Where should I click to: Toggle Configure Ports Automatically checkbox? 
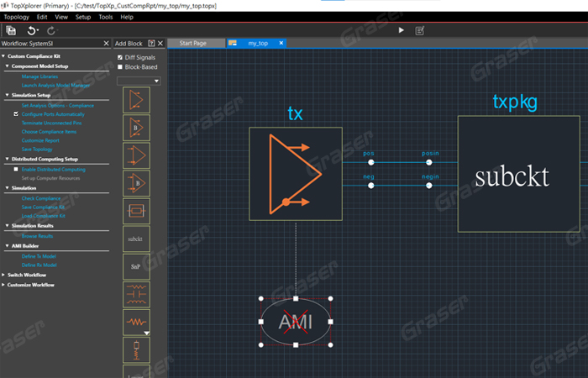[16, 114]
